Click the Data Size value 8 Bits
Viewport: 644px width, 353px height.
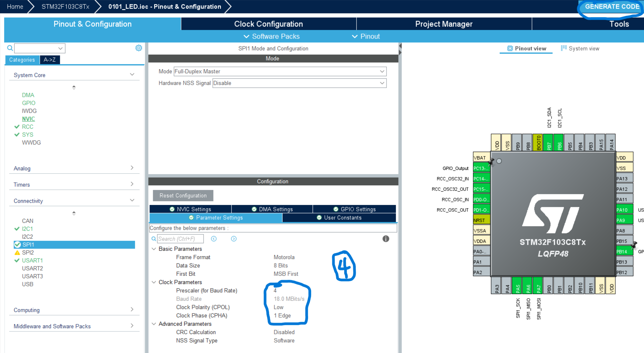(x=281, y=266)
